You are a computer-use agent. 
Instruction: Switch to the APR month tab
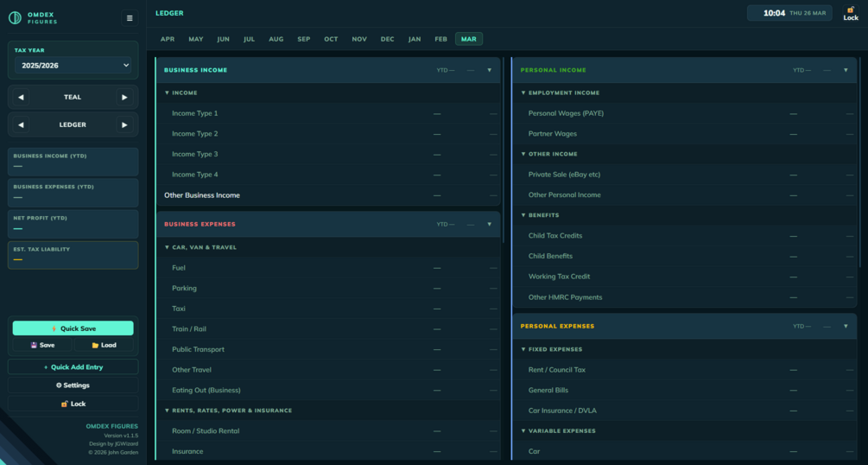coord(168,39)
